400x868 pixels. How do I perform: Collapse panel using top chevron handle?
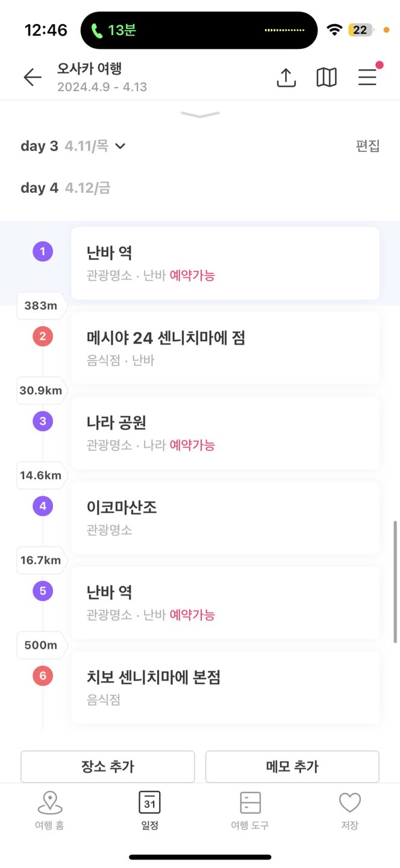[200, 115]
